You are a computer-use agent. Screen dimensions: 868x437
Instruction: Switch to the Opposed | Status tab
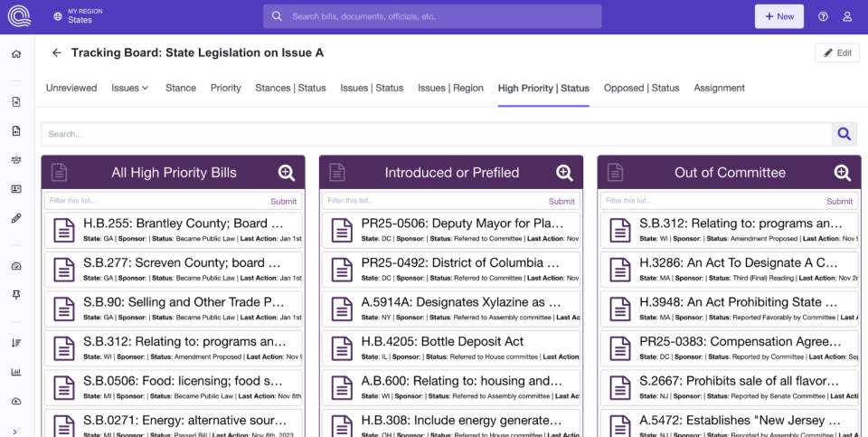tap(641, 88)
